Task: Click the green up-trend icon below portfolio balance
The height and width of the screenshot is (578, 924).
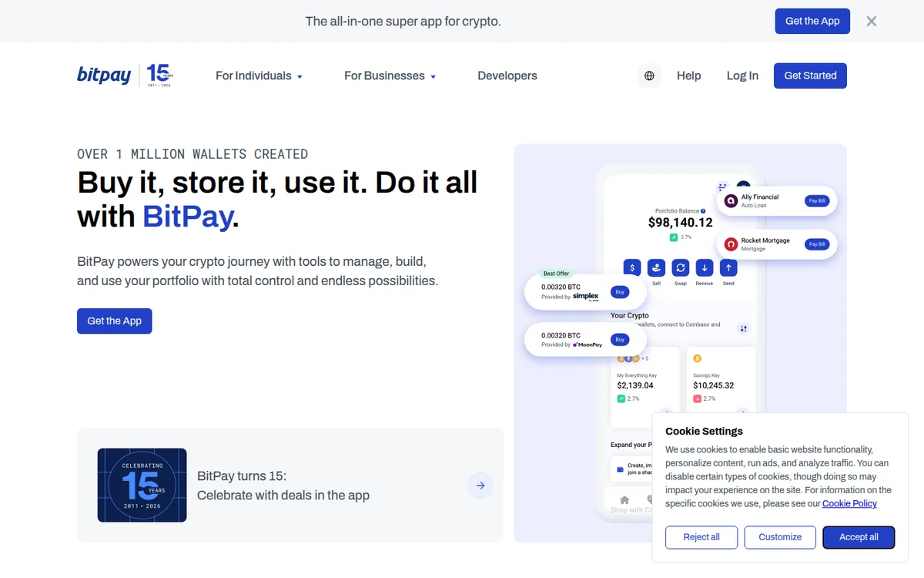Action: coord(674,237)
